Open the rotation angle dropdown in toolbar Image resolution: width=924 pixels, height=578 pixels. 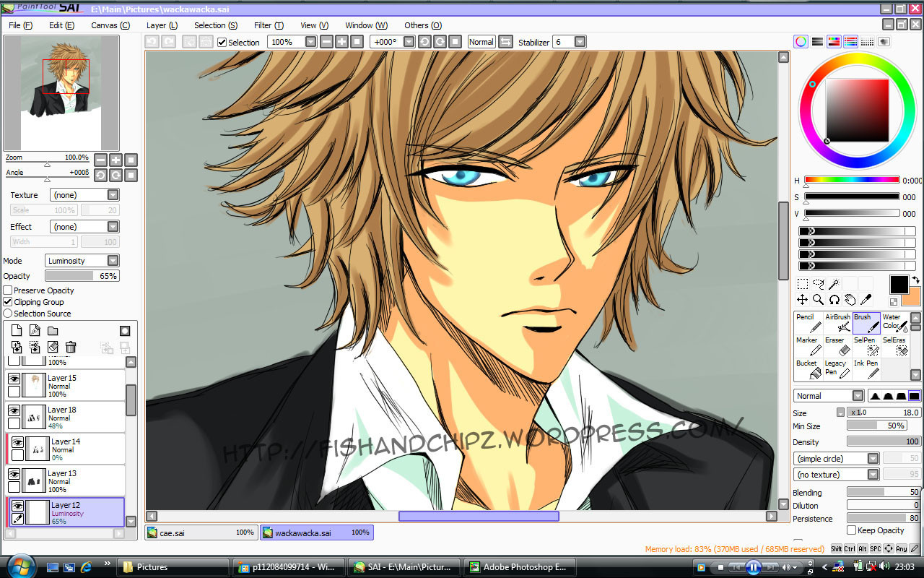(392, 42)
